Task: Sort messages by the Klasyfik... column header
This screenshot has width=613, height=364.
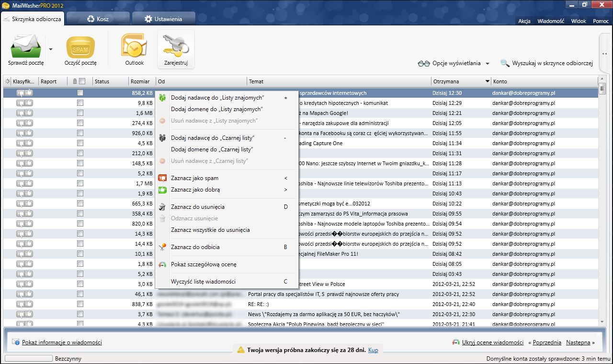Action: [24, 81]
